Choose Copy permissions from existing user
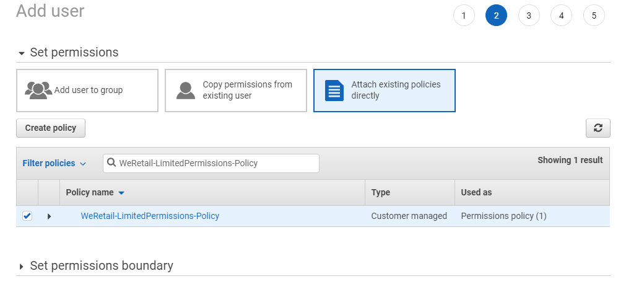 (236, 91)
